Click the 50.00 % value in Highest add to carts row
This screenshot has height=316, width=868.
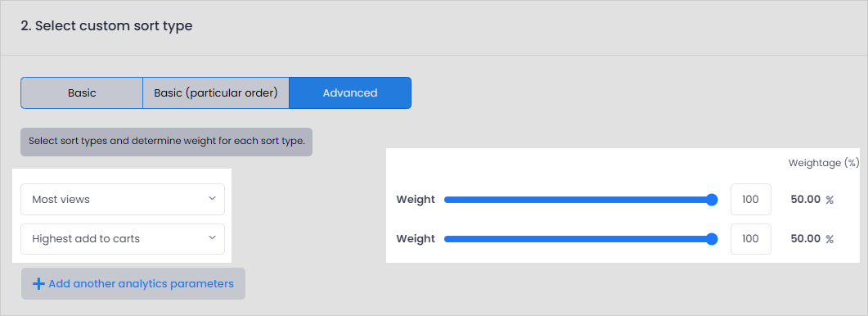(x=812, y=239)
